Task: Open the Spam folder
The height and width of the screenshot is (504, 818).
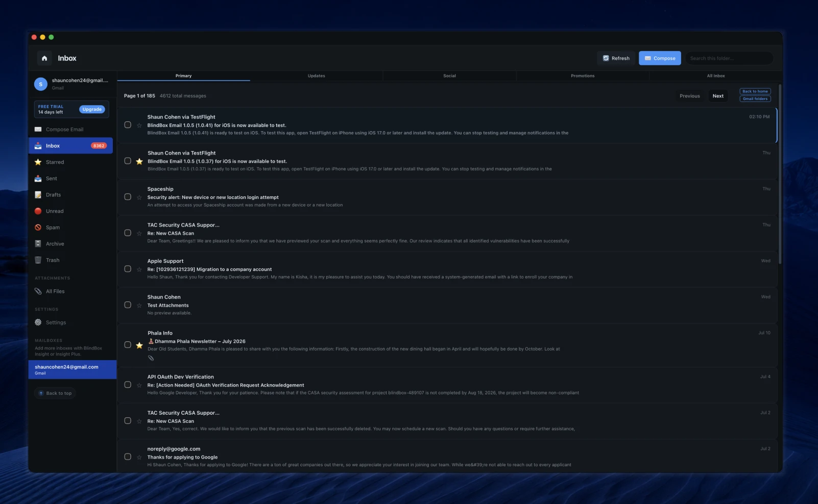Action: [x=70, y=228]
